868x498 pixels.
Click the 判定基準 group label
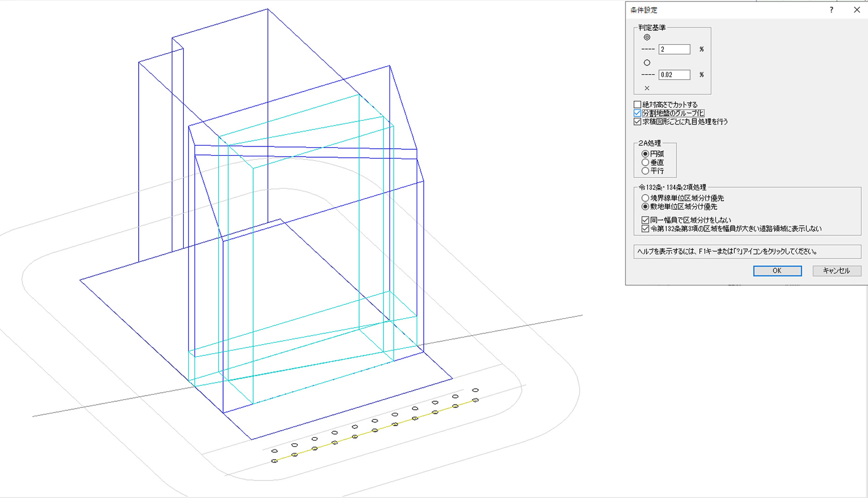(x=652, y=28)
